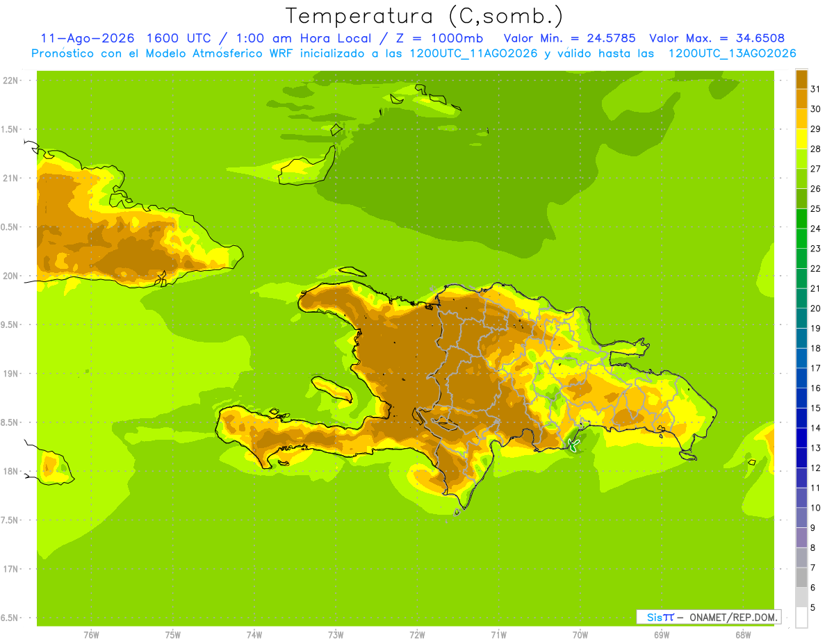Click the "68W" longitude label
The height and width of the screenshot is (644, 834).
pos(743,636)
